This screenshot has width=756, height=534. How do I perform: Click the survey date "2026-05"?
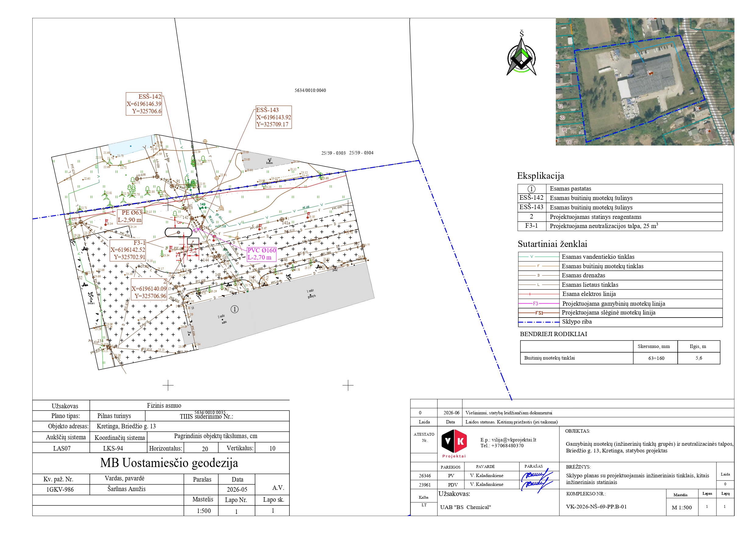[237, 490]
